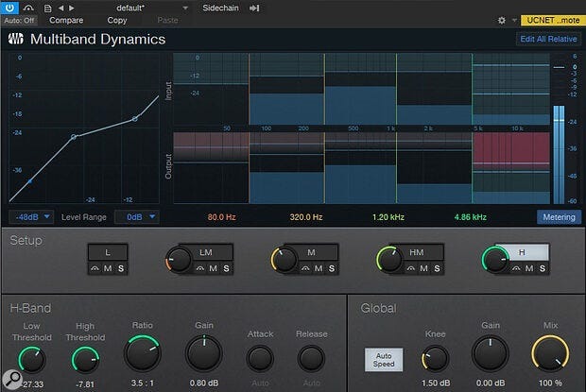Click the sidechain routing arrow icon

tap(255, 7)
